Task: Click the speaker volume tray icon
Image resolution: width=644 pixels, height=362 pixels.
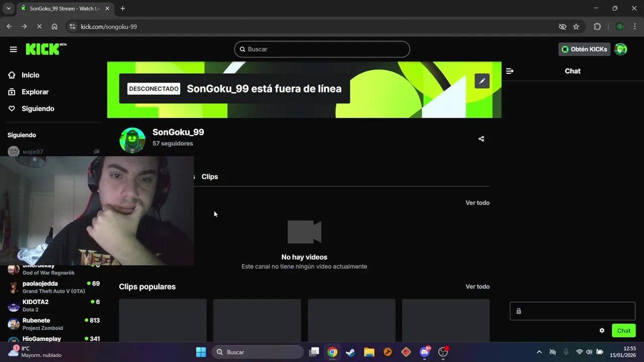Action: coord(589,352)
